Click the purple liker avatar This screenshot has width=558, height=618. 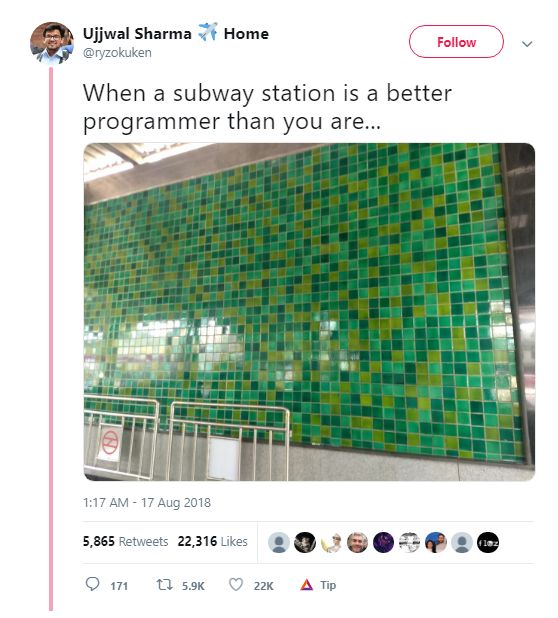tap(383, 542)
